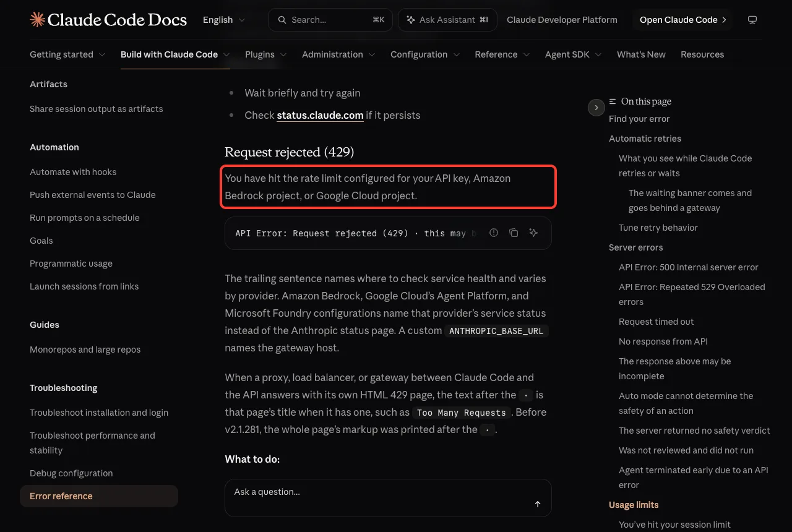Image resolution: width=792 pixels, height=532 pixels.
Task: Click the sparkle icon beside Ask Assistant
Action: point(410,20)
